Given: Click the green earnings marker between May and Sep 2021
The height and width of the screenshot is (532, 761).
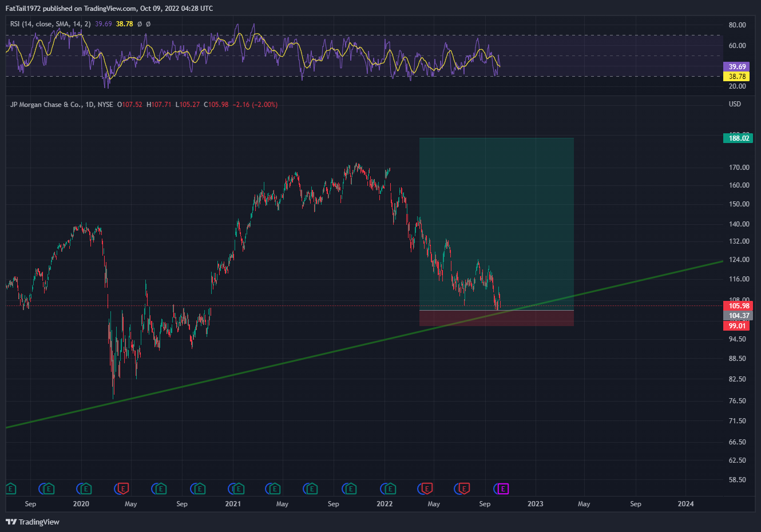Looking at the screenshot, I should point(312,489).
